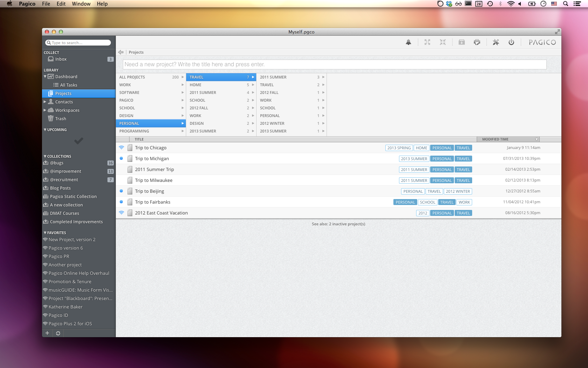
Task: Toggle the HOME tag on Trip to Chicago
Action: 421,148
